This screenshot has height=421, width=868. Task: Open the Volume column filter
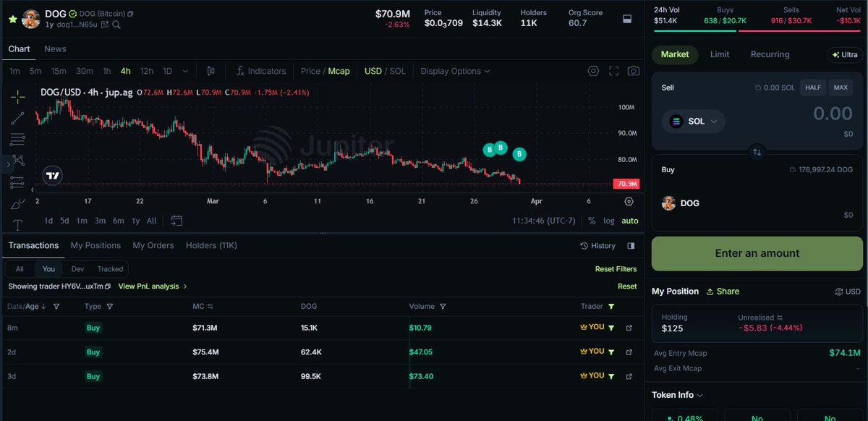coord(443,307)
